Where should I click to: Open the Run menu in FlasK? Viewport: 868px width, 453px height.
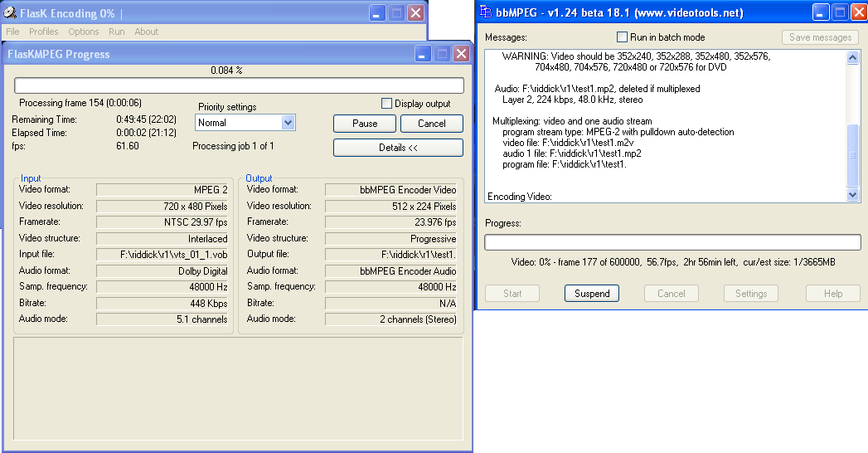[116, 32]
